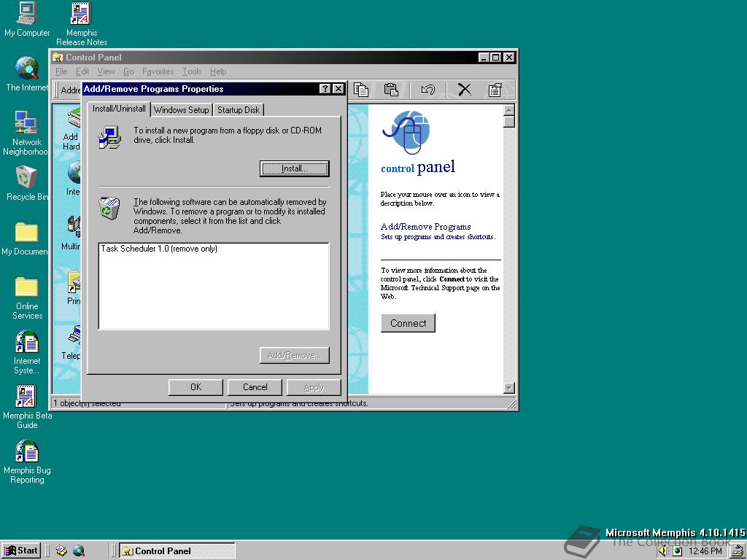Click the dialog's question mark help button

(x=325, y=88)
